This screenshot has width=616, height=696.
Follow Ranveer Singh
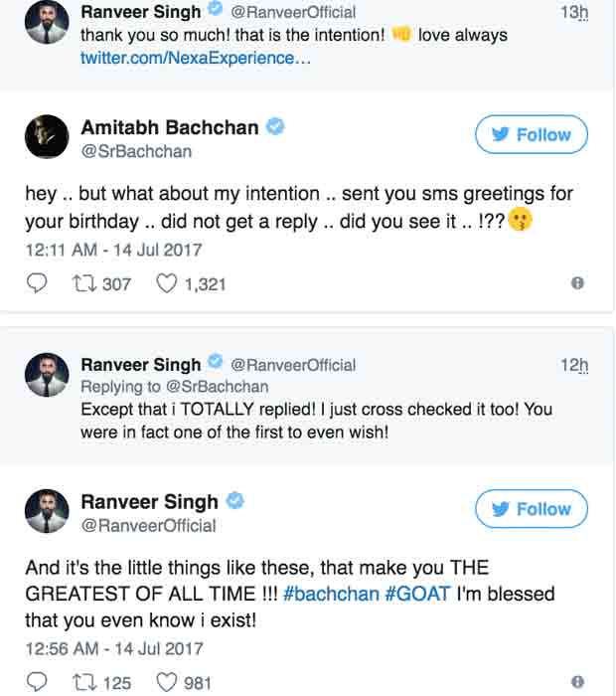532,509
